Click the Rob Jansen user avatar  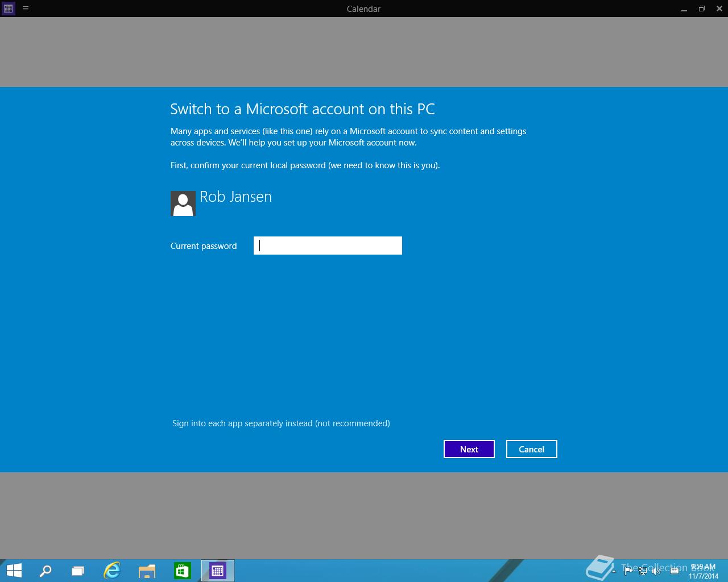[183, 203]
